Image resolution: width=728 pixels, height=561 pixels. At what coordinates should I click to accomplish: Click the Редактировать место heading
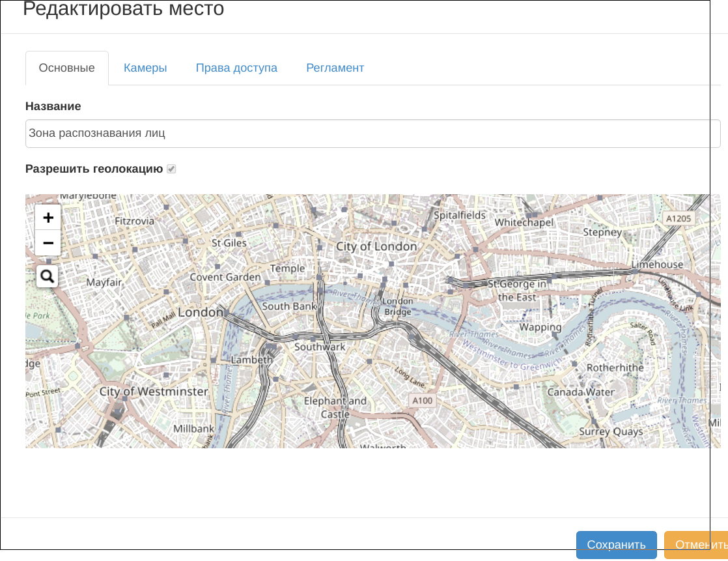124,8
